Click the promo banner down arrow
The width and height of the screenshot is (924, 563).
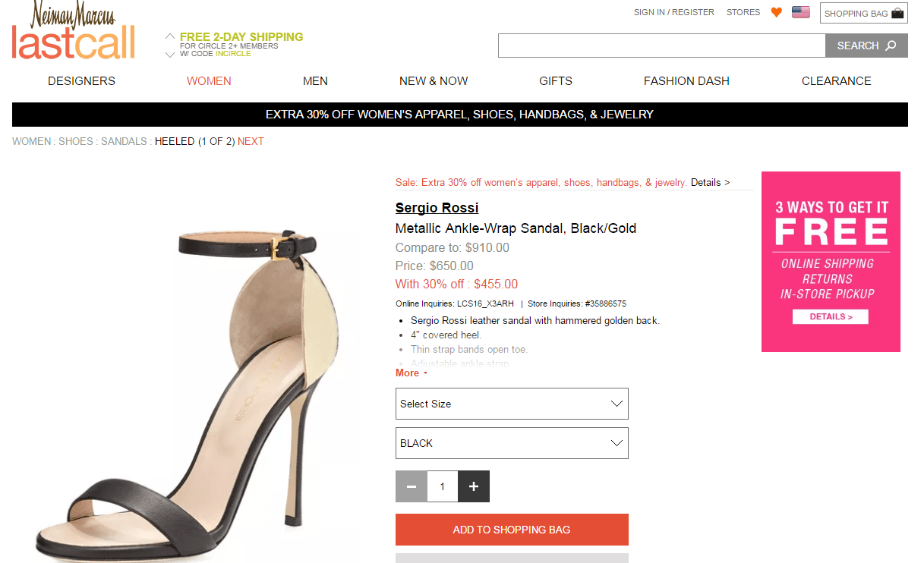170,54
